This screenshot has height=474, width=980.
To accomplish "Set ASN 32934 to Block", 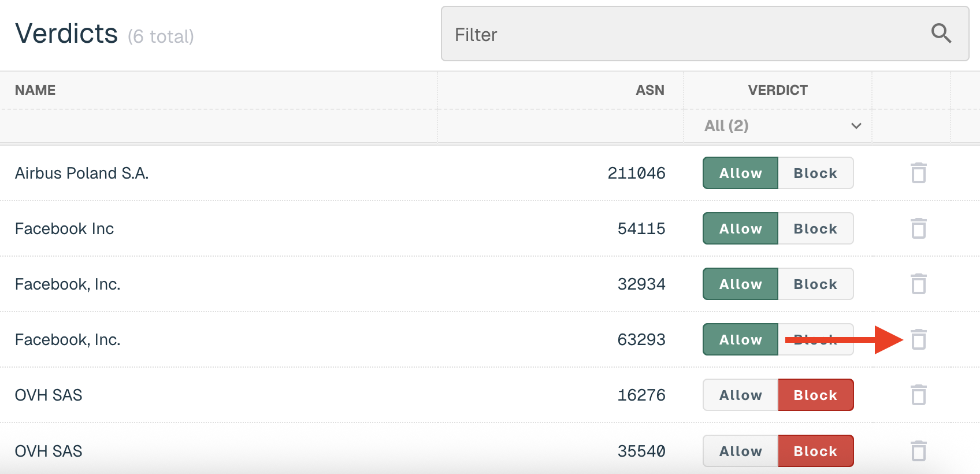I will (816, 284).
